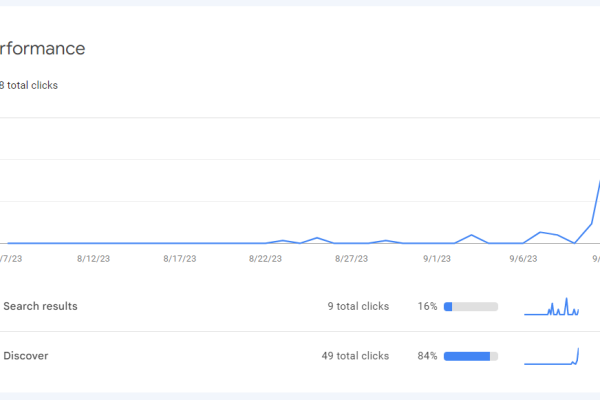Click the 9/6/23 date on the chart axis
The image size is (600, 400).
523,258
